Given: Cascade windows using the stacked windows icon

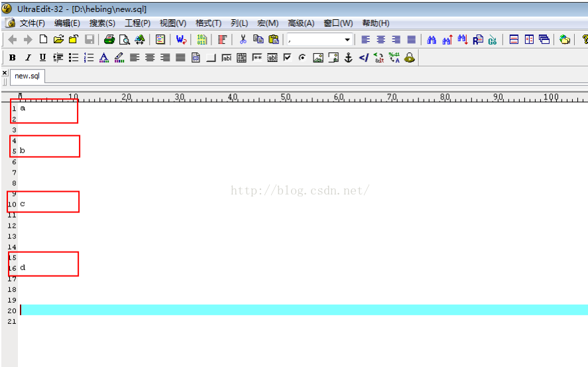Looking at the screenshot, I should [x=544, y=39].
